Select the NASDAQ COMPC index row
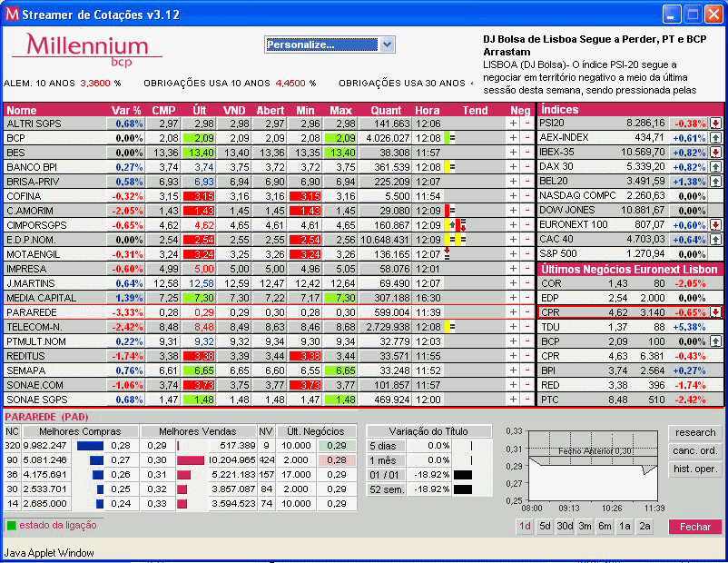728x563 pixels. [630, 195]
